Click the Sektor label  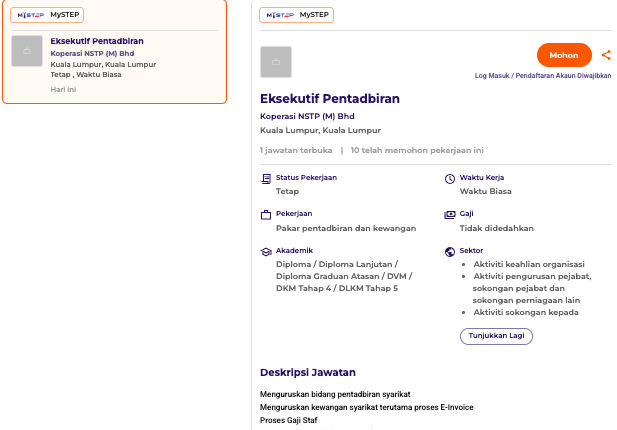coord(471,251)
